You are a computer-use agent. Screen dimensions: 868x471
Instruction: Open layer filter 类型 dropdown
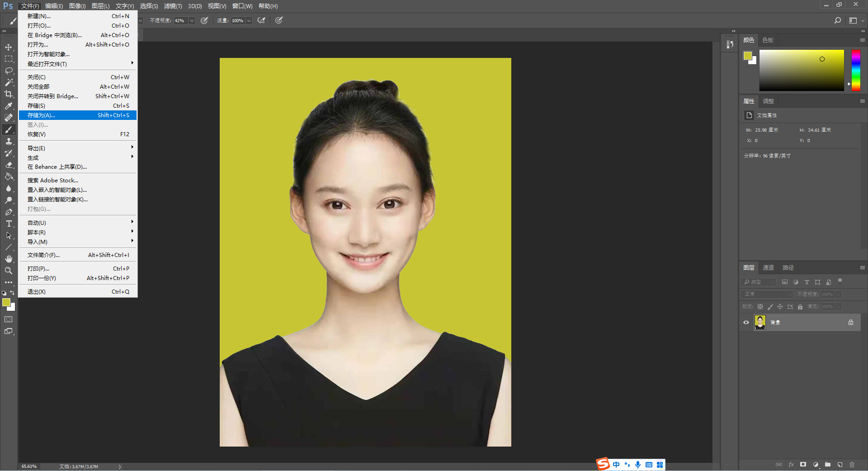[759, 282]
